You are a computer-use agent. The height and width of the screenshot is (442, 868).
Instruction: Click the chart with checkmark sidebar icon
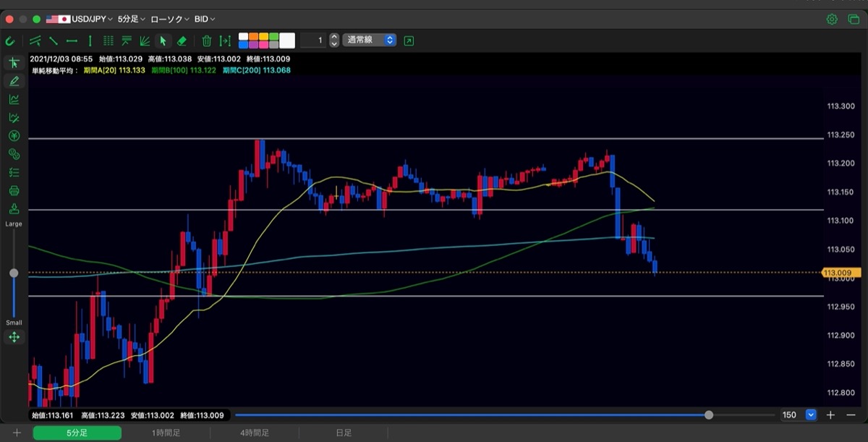tap(14, 117)
